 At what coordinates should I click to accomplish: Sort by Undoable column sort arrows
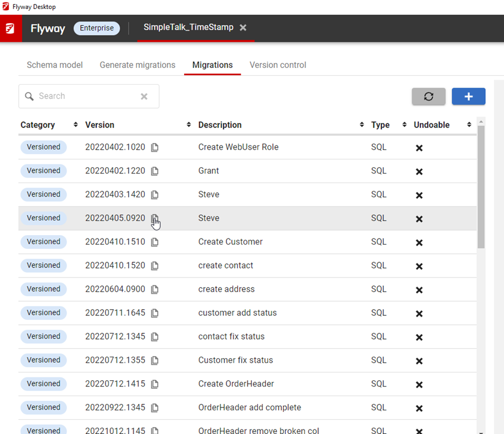click(469, 125)
